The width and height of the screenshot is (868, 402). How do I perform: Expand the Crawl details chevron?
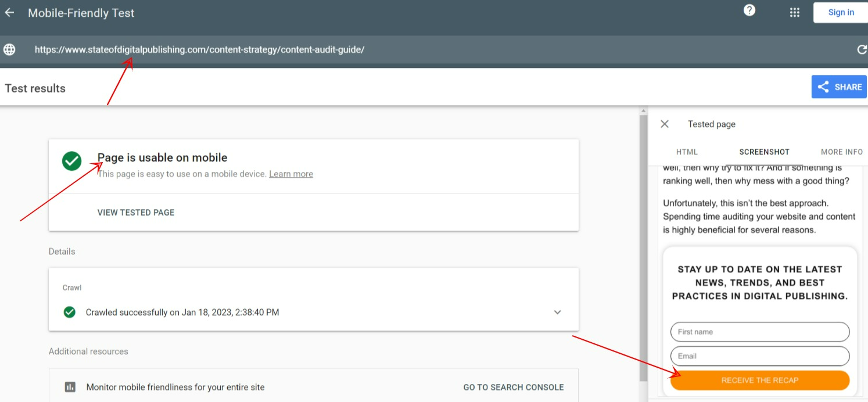[557, 313]
